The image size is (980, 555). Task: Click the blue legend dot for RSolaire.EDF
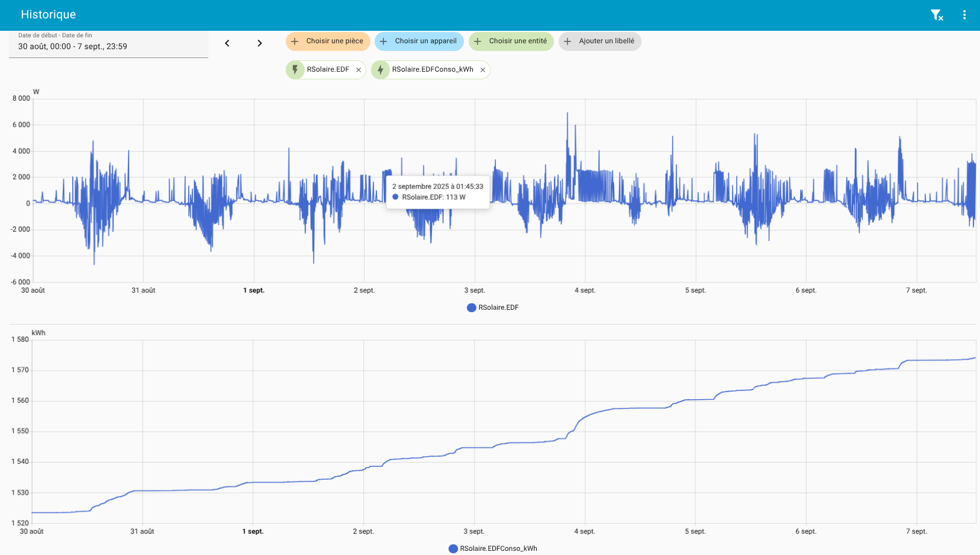[472, 307]
